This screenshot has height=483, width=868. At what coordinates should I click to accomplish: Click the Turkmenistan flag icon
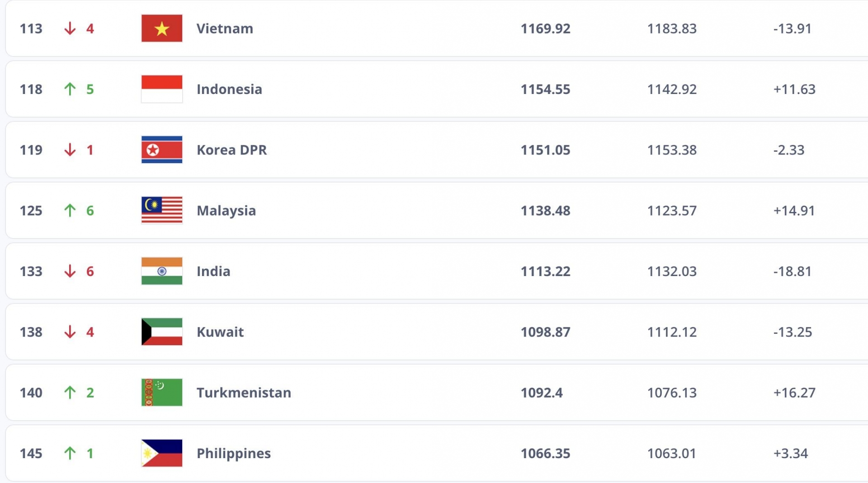pyautogui.click(x=162, y=392)
